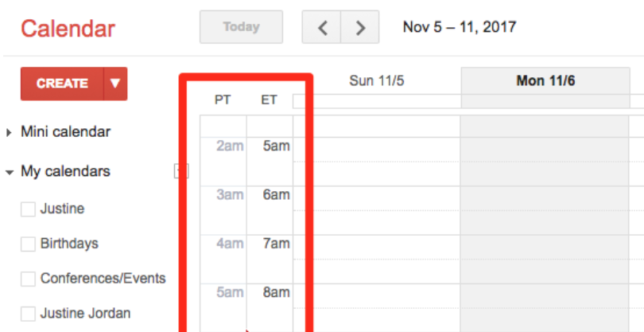Collapse the My calendars section

coord(9,172)
